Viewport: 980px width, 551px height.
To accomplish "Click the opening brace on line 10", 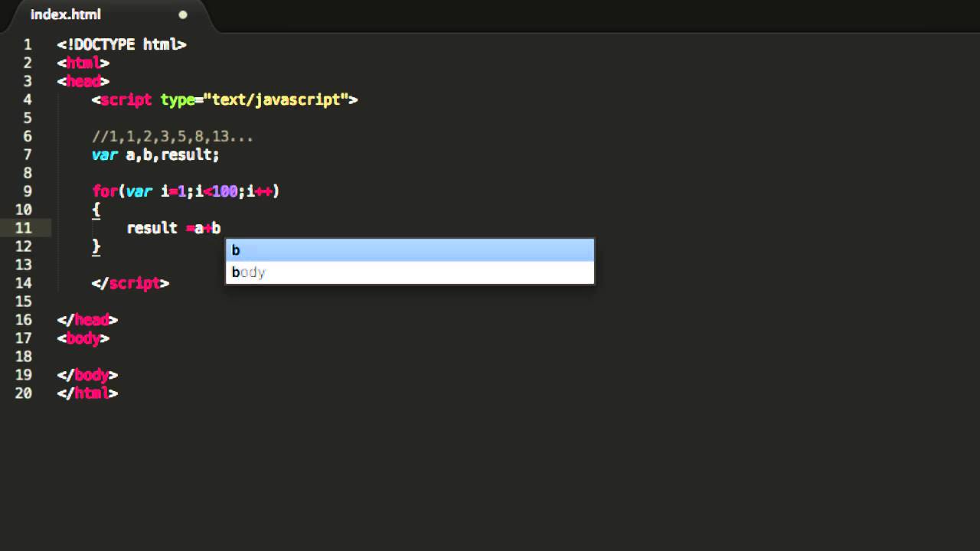I will 96,210.
